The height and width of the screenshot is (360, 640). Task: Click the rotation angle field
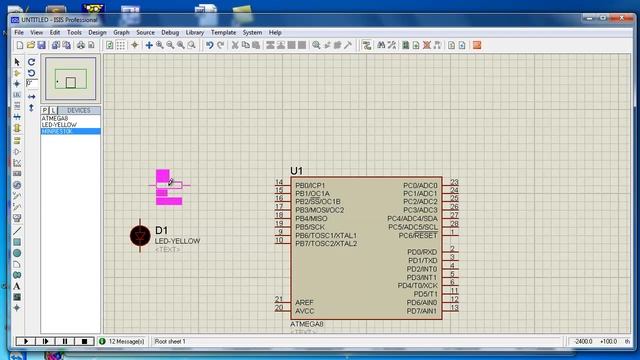point(32,84)
